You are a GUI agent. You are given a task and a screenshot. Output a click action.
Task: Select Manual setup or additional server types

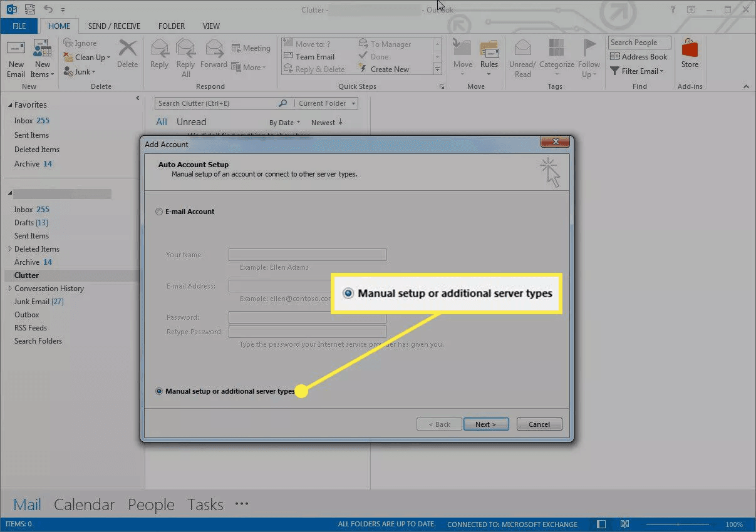pos(159,391)
